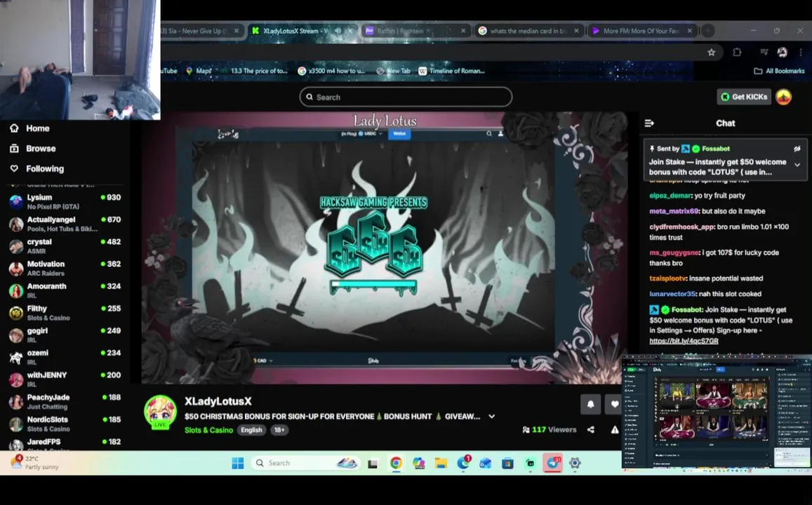
Task: Turn on notifications with the bell button
Action: coord(590,404)
